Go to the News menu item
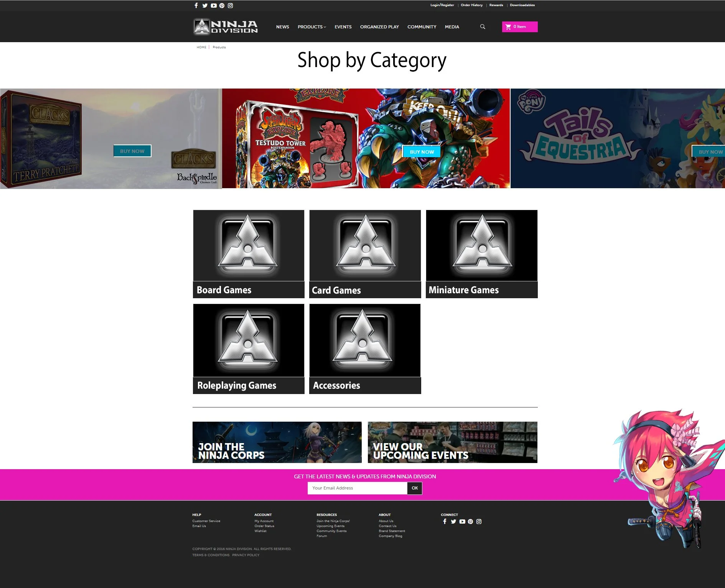The image size is (725, 588). [283, 27]
